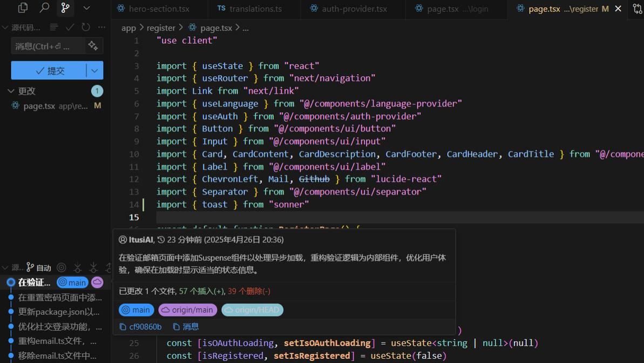Click the fetch icon in graph toolbar
This screenshot has height=363, width=644.
click(x=77, y=267)
